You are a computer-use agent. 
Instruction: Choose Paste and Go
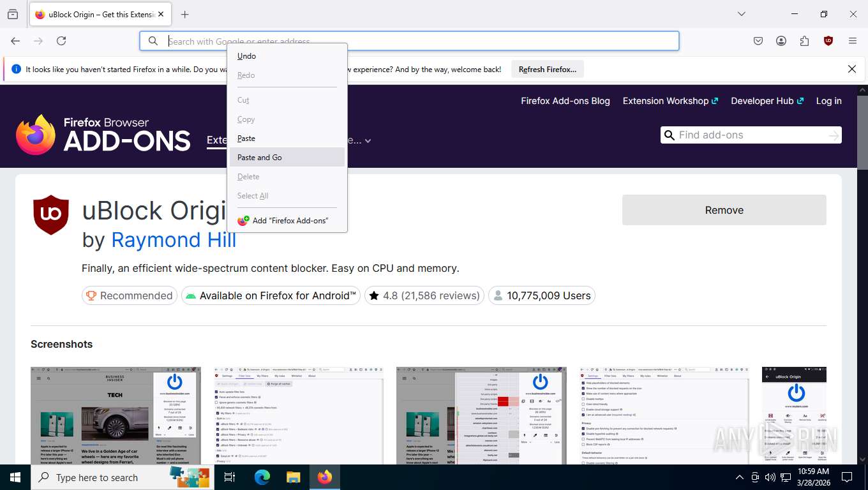pos(287,158)
